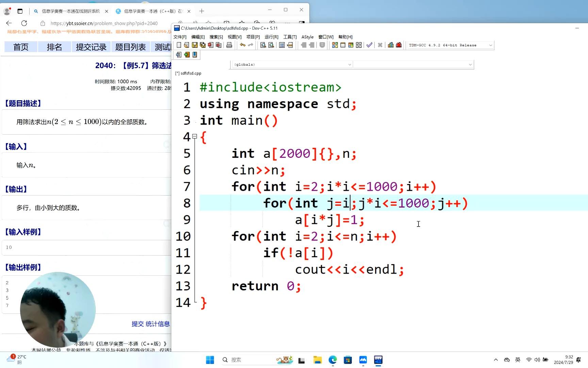Open the 编辑[E] menu
588x368 pixels.
pos(198,37)
